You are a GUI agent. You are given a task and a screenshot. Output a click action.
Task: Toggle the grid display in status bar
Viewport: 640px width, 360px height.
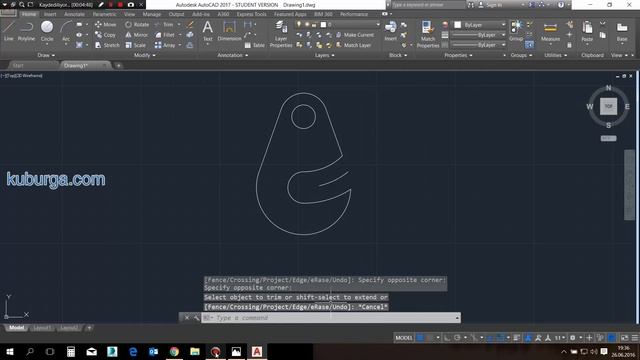click(420, 338)
